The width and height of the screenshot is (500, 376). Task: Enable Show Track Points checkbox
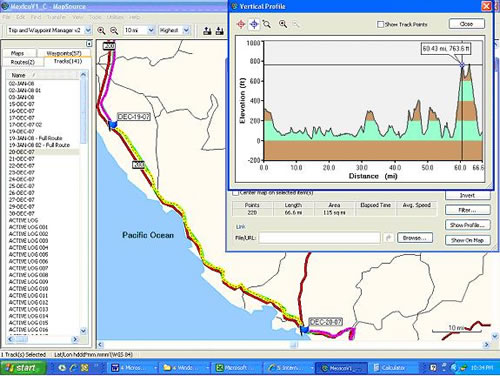[380, 24]
